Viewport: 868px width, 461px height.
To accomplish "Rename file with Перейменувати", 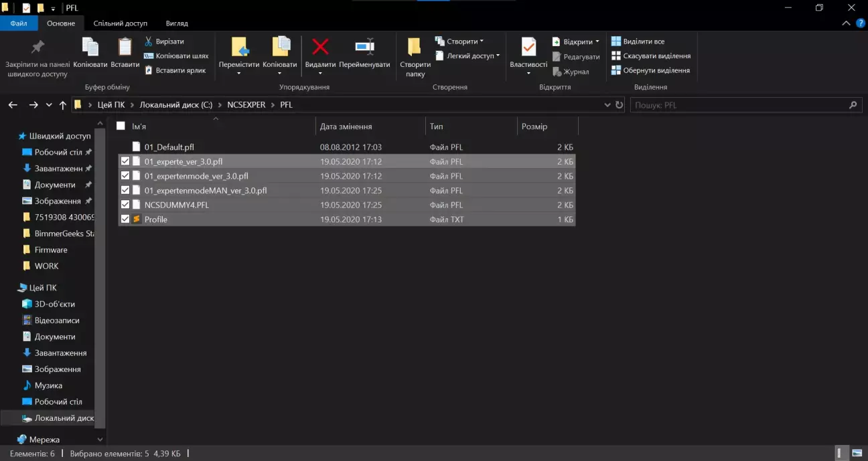I will point(364,54).
